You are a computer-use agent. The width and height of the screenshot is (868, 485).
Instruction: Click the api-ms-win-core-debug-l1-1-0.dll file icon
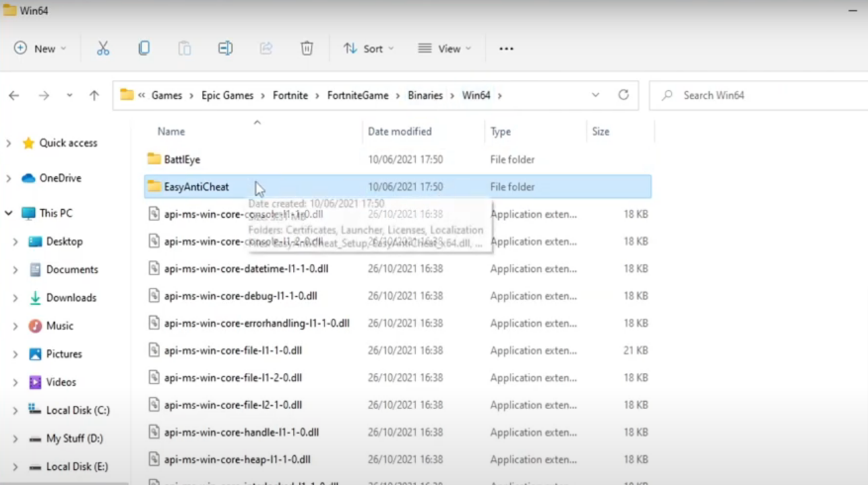[x=154, y=296]
